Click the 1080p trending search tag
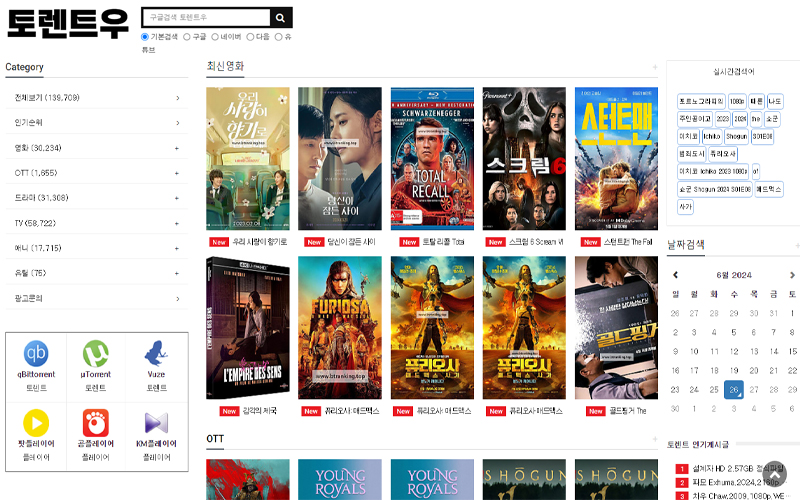The width and height of the screenshot is (800, 500). click(x=737, y=102)
